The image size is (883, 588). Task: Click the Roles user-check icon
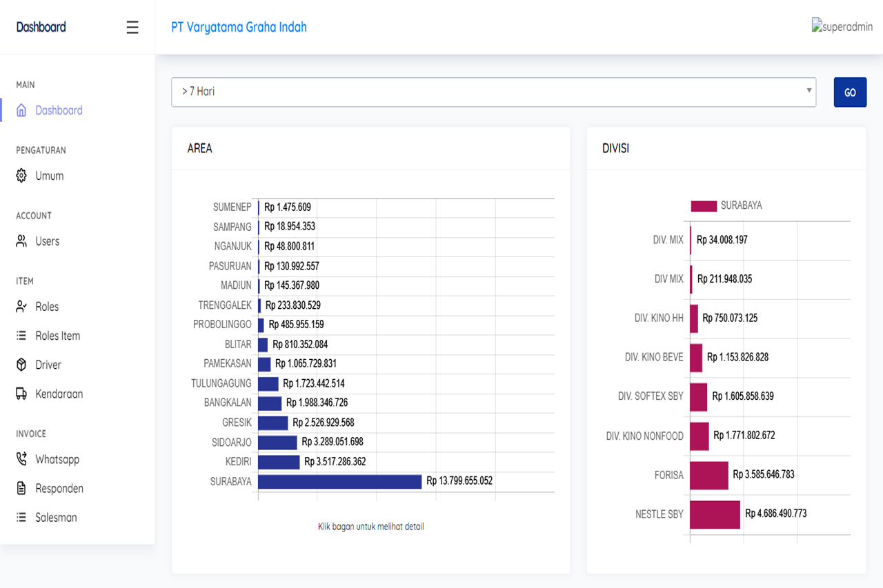[x=21, y=307]
